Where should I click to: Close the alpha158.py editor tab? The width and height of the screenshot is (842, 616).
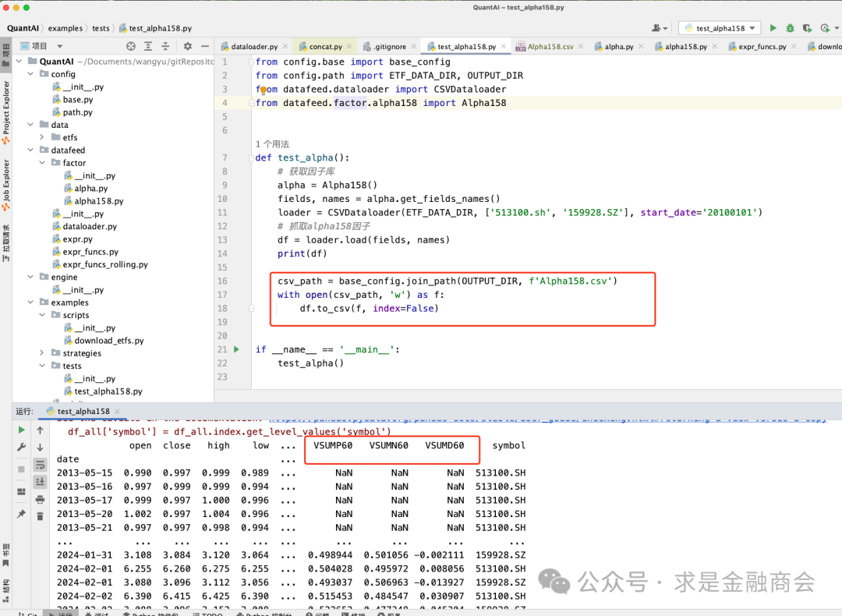coord(714,47)
